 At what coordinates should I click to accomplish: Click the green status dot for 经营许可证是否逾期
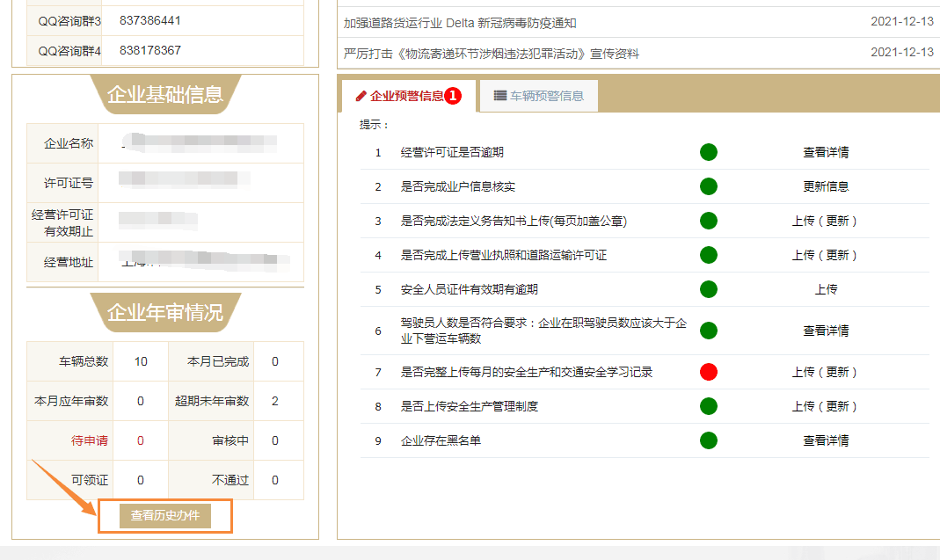(x=708, y=153)
